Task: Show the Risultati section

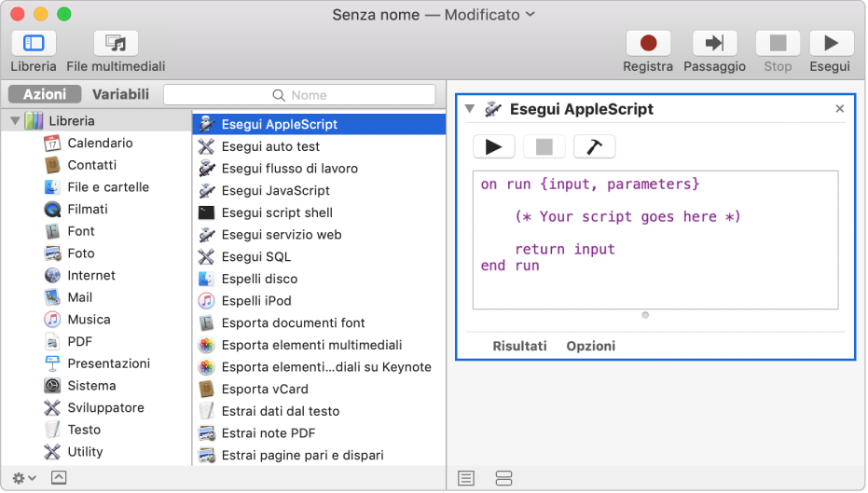Action: point(519,346)
